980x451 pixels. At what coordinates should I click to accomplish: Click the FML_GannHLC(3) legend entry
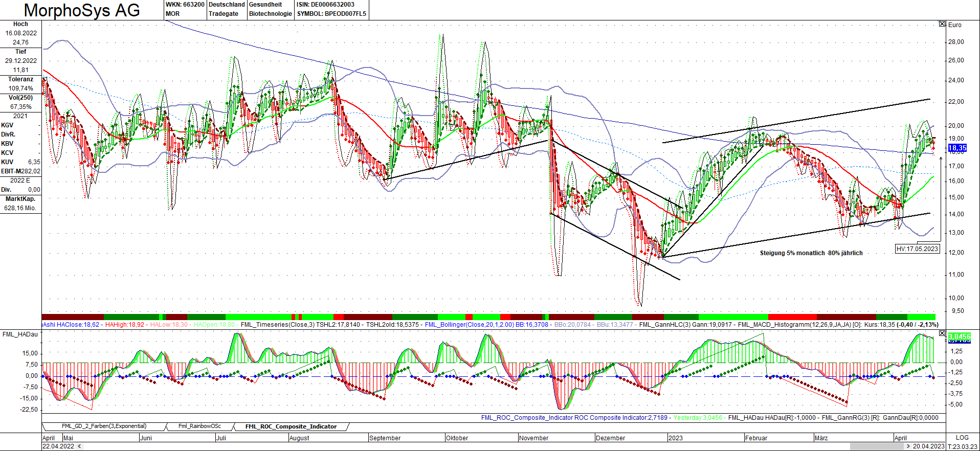[x=665, y=325]
